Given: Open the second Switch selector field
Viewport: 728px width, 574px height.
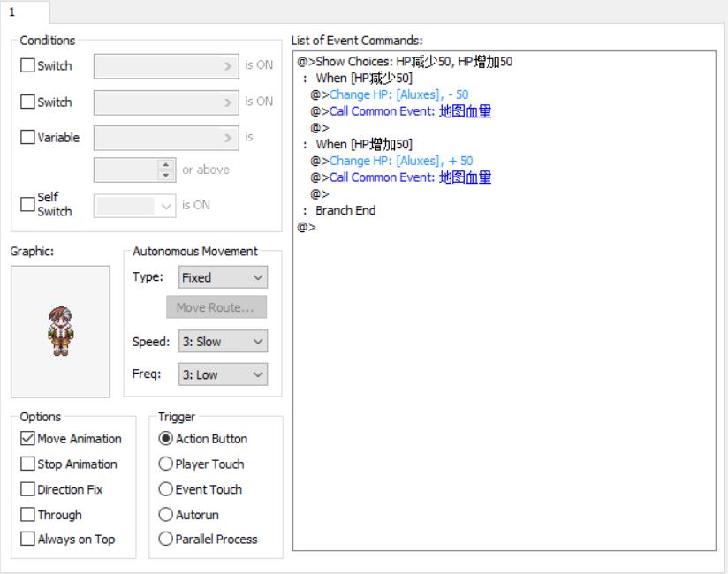Looking at the screenshot, I should click(x=166, y=102).
